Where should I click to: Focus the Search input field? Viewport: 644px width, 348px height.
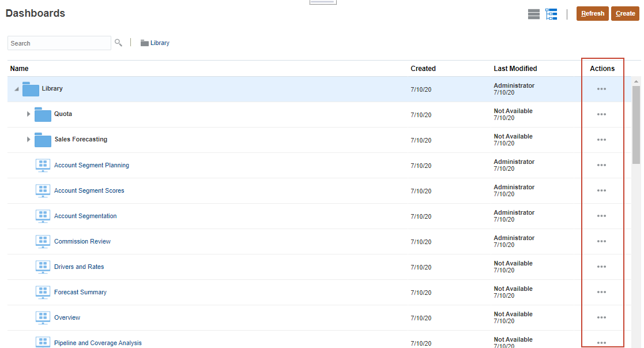[x=59, y=43]
